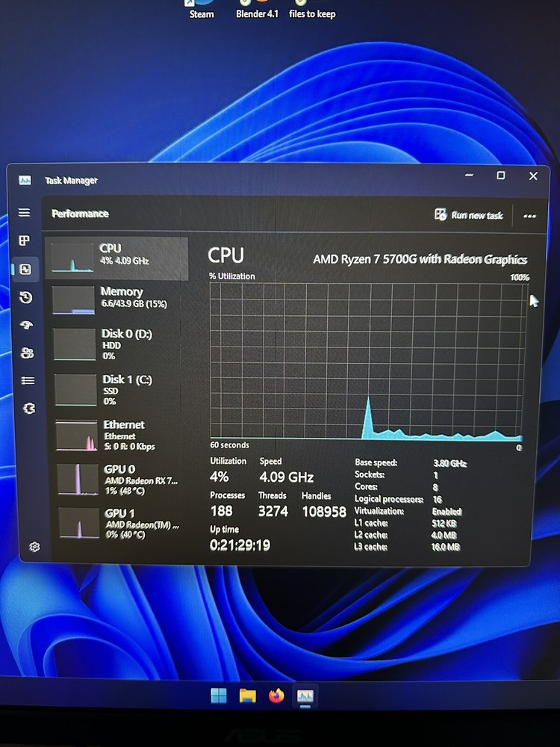
Task: Open the Blender 4.1 desktop shortcut
Action: click(x=257, y=10)
